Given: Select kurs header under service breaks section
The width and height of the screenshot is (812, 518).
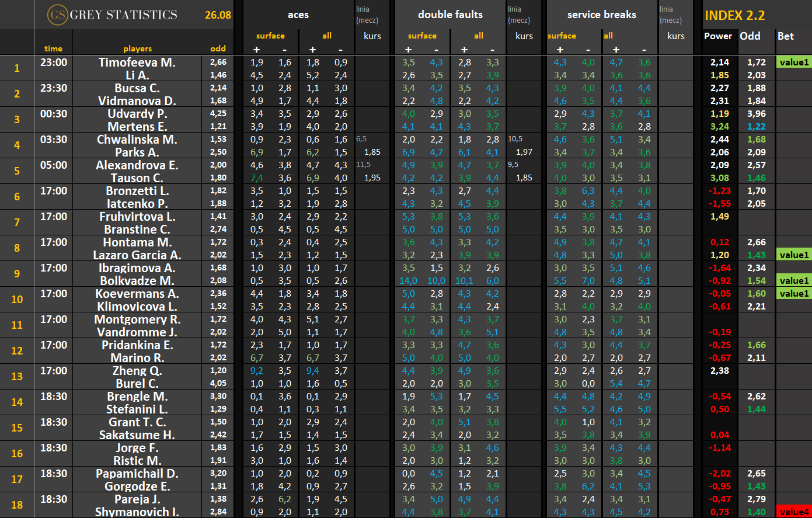Looking at the screenshot, I should tap(675, 36).
